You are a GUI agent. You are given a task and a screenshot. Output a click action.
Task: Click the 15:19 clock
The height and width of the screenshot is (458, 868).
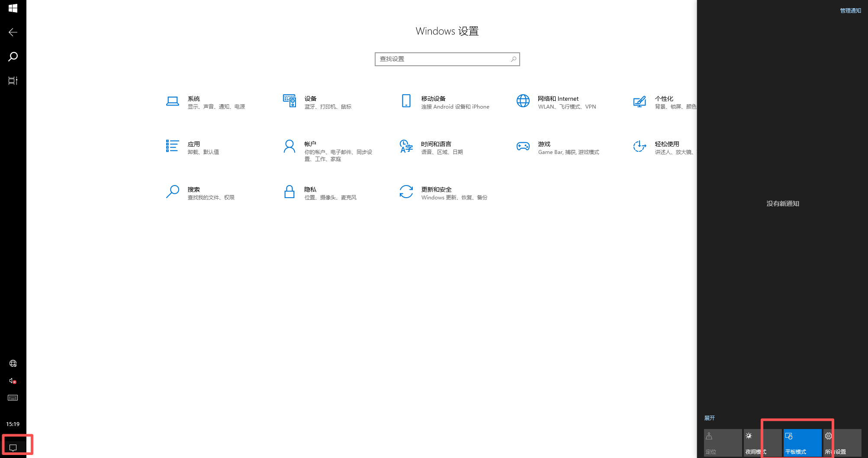pos(13,424)
